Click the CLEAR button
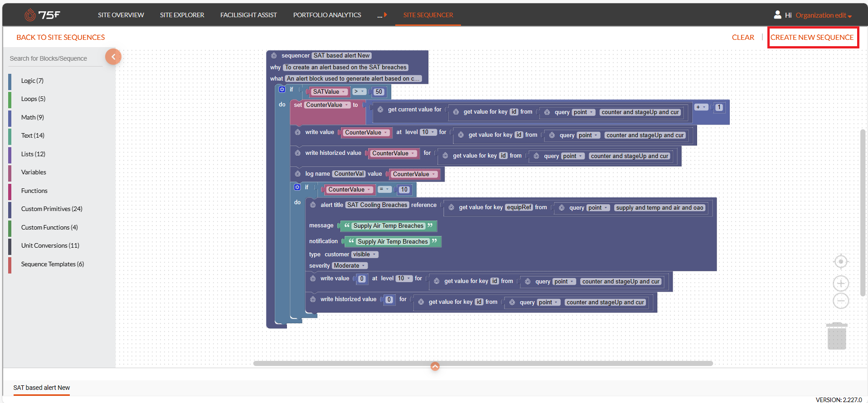The image size is (868, 403). tap(743, 37)
